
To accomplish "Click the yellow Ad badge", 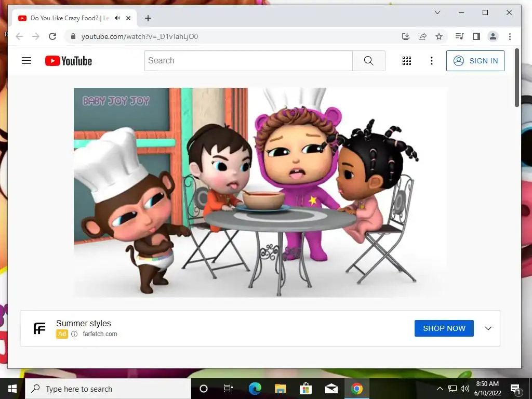I will (62, 334).
